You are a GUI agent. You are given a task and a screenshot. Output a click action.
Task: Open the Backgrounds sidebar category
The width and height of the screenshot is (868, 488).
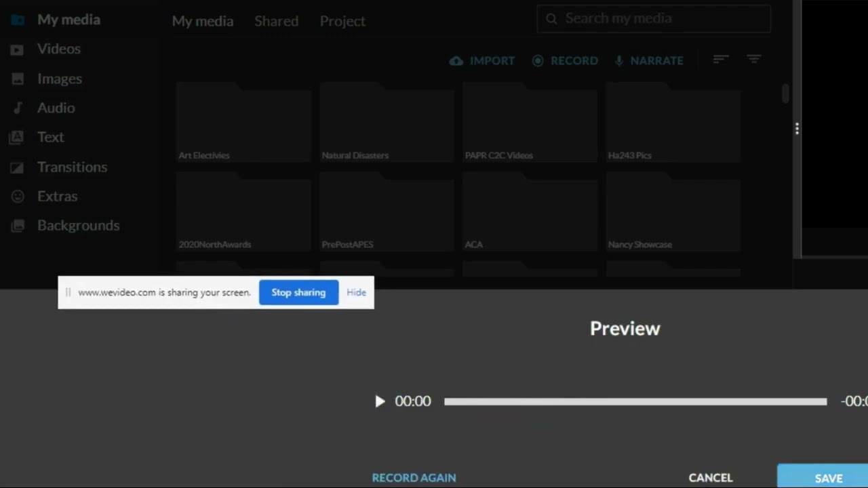[x=78, y=225]
